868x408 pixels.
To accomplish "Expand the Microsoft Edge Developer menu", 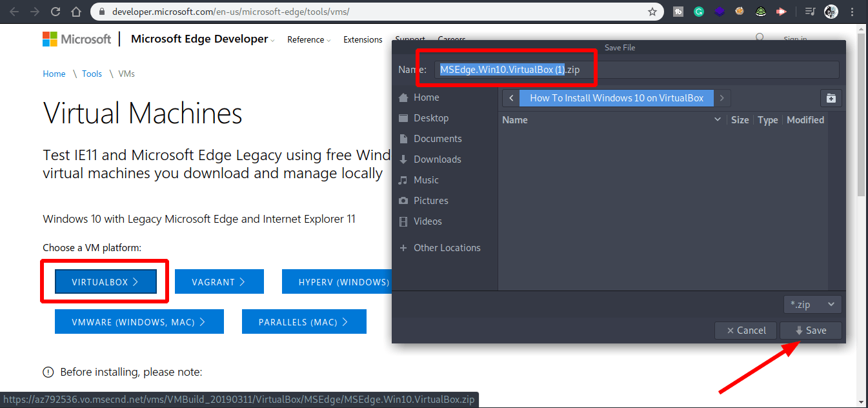I will point(203,39).
